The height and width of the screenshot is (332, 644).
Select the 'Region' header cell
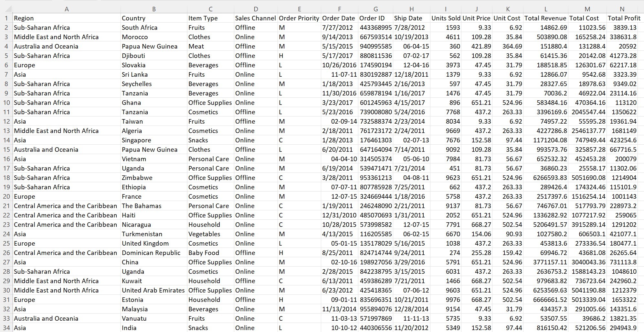(67, 18)
